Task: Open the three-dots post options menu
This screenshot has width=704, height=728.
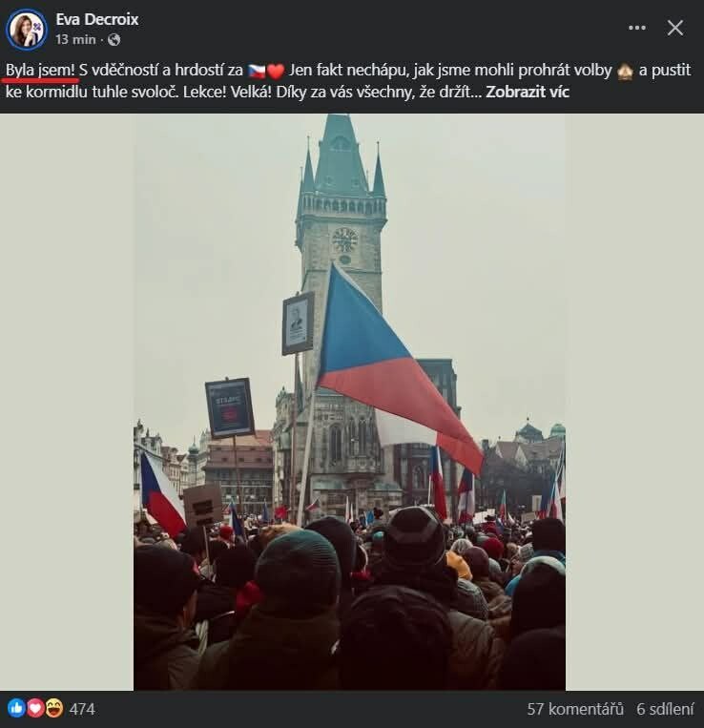Action: point(636,28)
